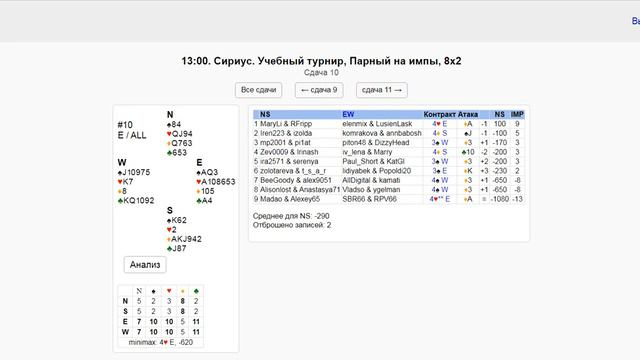Image resolution: width=640 pixels, height=360 pixels.
Task: Select pair 'Iren223 & izolda'
Action: pyautogui.click(x=286, y=133)
